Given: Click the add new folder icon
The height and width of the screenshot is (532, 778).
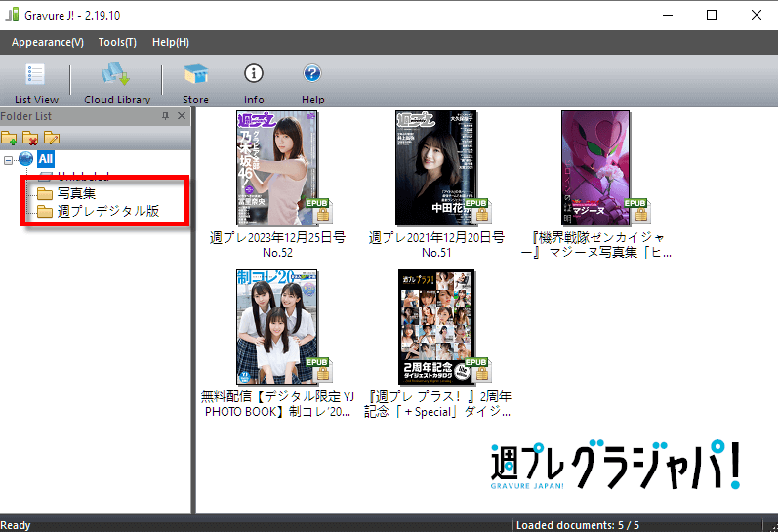Looking at the screenshot, I should [9, 138].
